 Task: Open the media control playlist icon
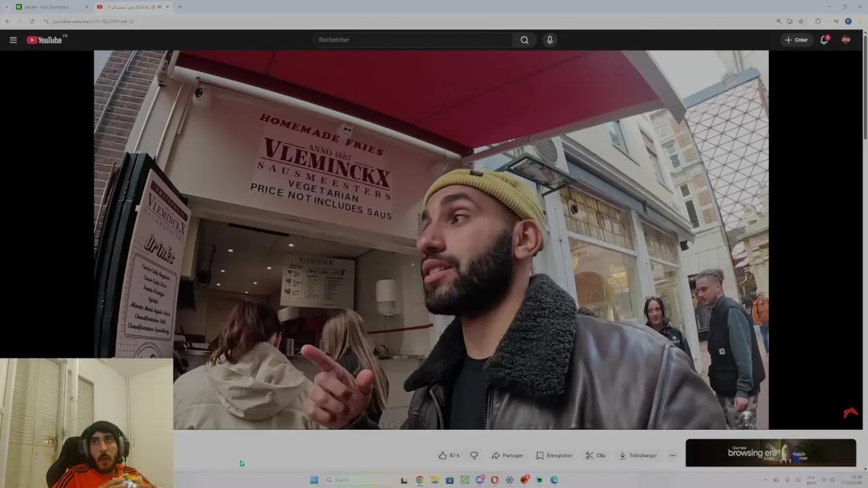point(836,21)
